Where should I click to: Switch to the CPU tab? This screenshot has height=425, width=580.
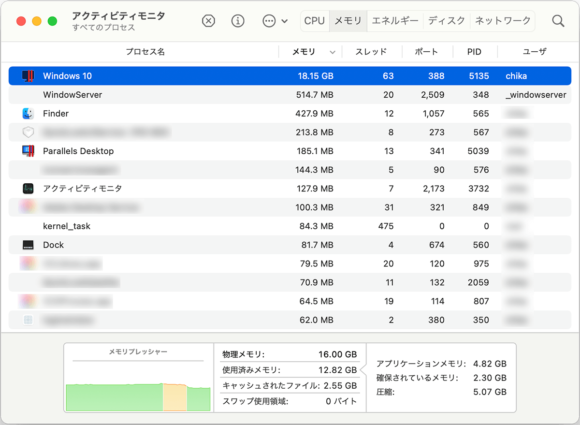[x=314, y=21]
